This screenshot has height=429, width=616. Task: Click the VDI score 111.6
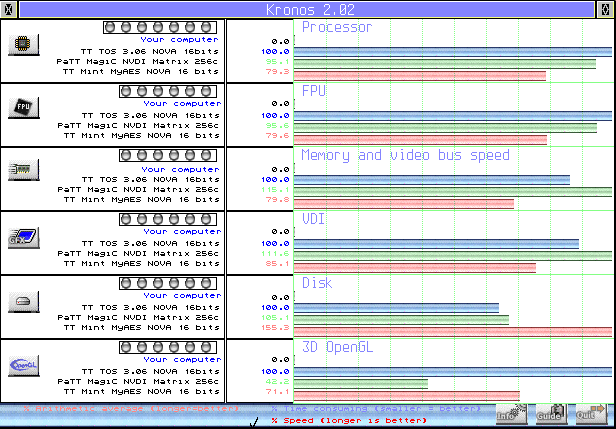[x=275, y=254]
